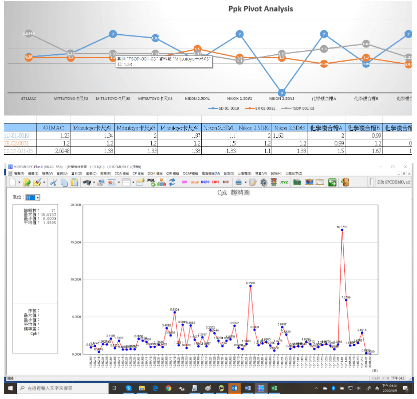Image resolution: width=417 pixels, height=399 pixels.
Task: Open the first menu in the menu bar
Action: [19, 174]
